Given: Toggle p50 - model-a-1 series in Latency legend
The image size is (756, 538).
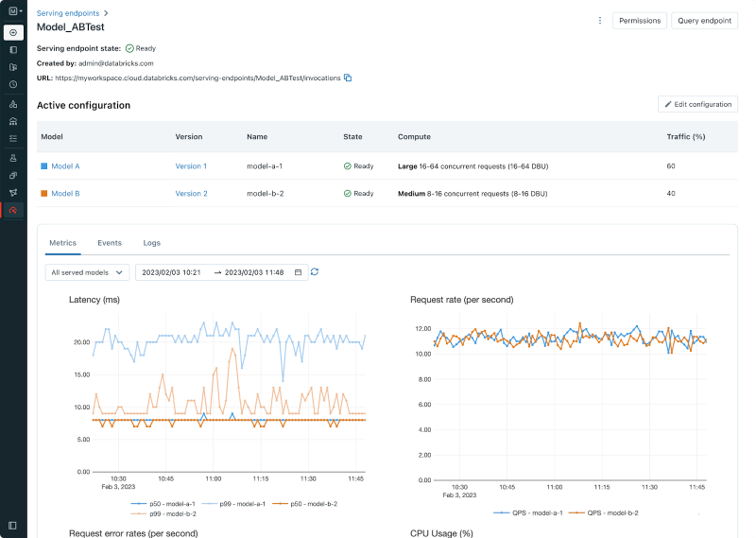Looking at the screenshot, I should point(164,504).
